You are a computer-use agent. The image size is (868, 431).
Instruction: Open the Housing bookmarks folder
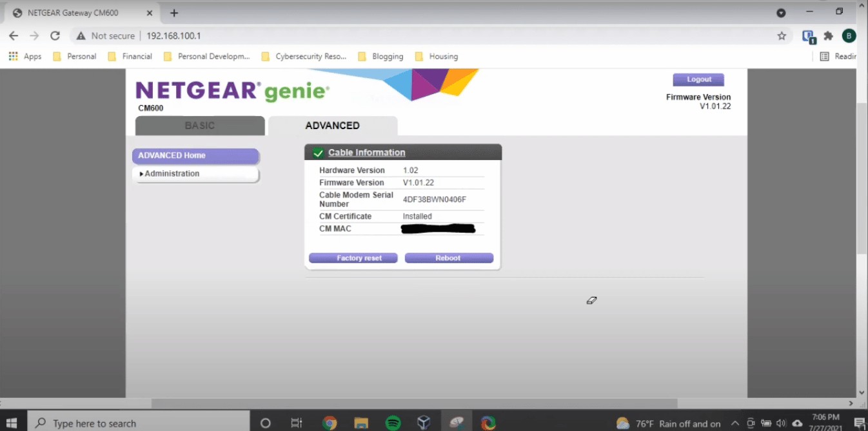[442, 56]
